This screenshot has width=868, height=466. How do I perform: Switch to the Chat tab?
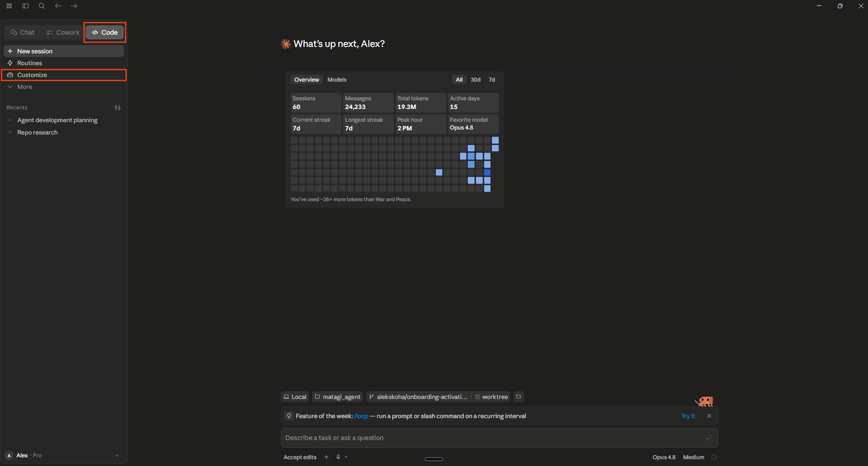click(23, 32)
